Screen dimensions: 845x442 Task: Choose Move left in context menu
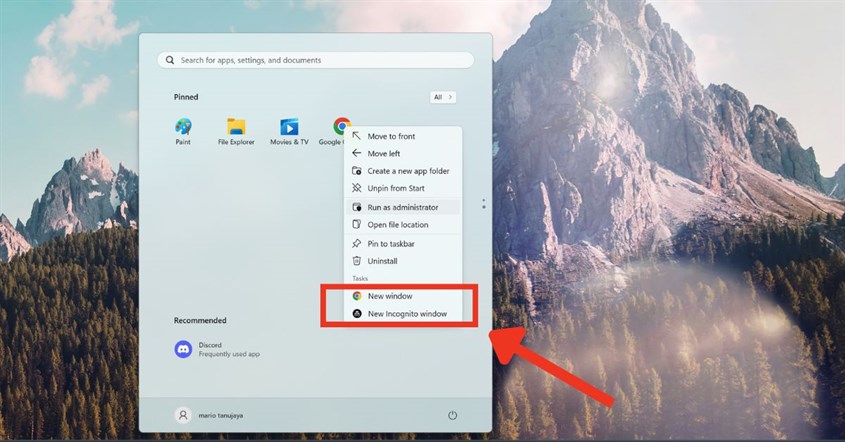tap(403, 154)
